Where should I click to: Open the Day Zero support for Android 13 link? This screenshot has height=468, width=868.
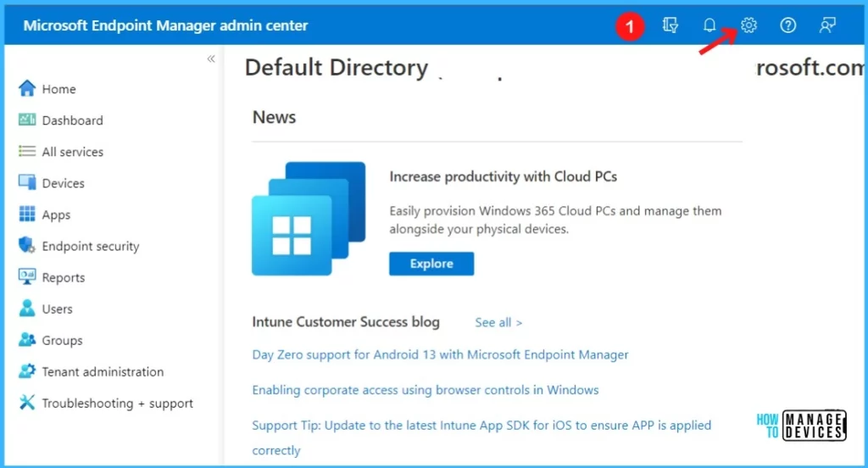pyautogui.click(x=440, y=354)
